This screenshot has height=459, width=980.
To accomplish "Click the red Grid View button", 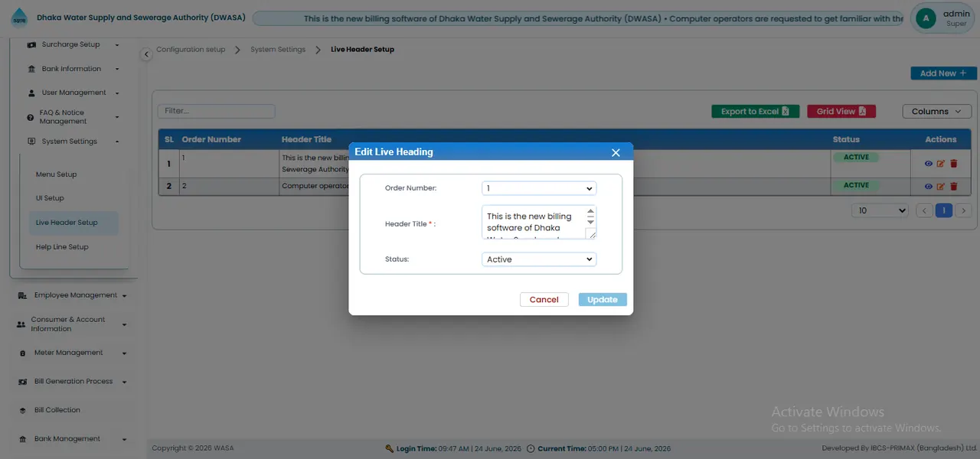I will click(x=841, y=112).
